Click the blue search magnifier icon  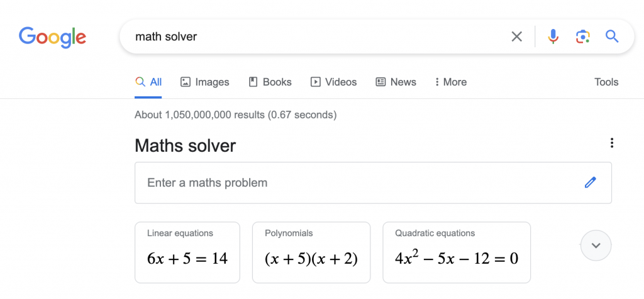coord(612,37)
